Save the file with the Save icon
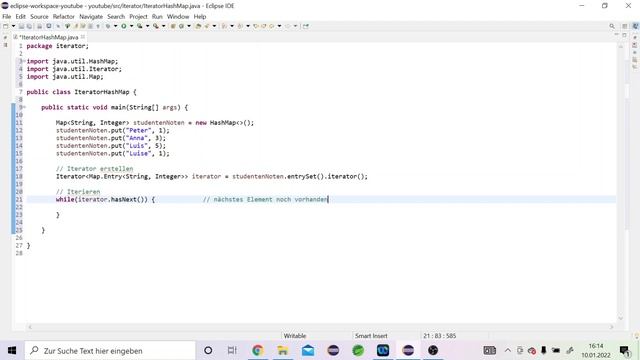640x360 pixels. (21, 26)
